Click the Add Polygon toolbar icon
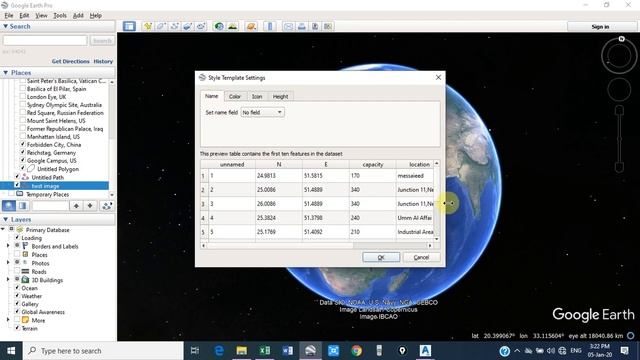Viewport: 640px width, 360px height. click(x=161, y=26)
